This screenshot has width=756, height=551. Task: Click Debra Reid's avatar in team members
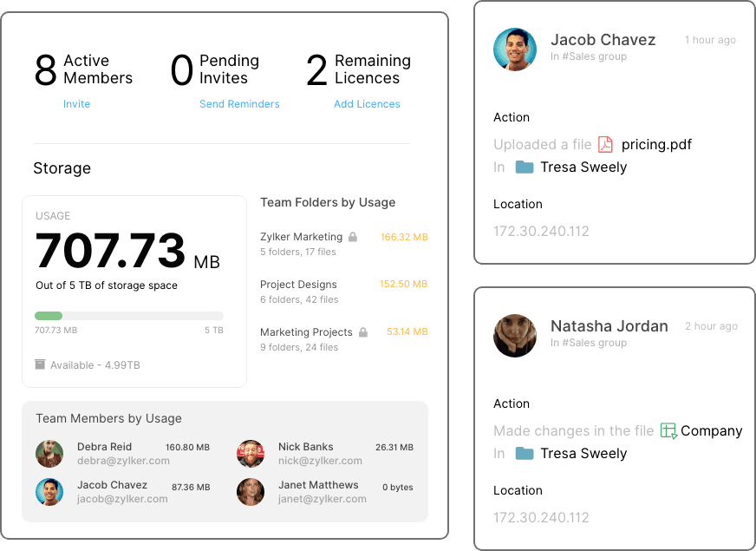pos(49,454)
